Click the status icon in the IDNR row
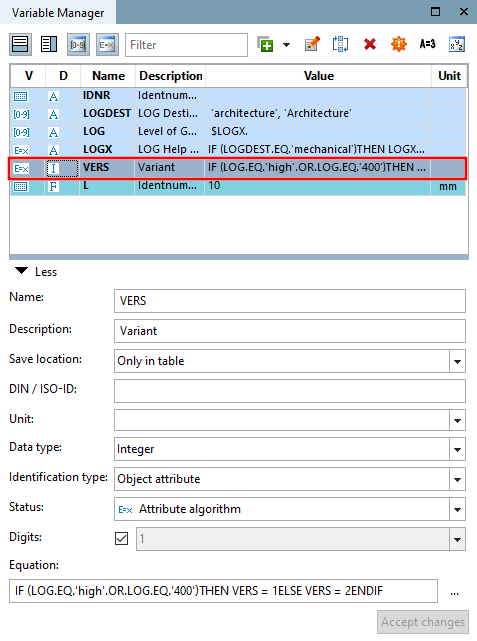 point(20,96)
